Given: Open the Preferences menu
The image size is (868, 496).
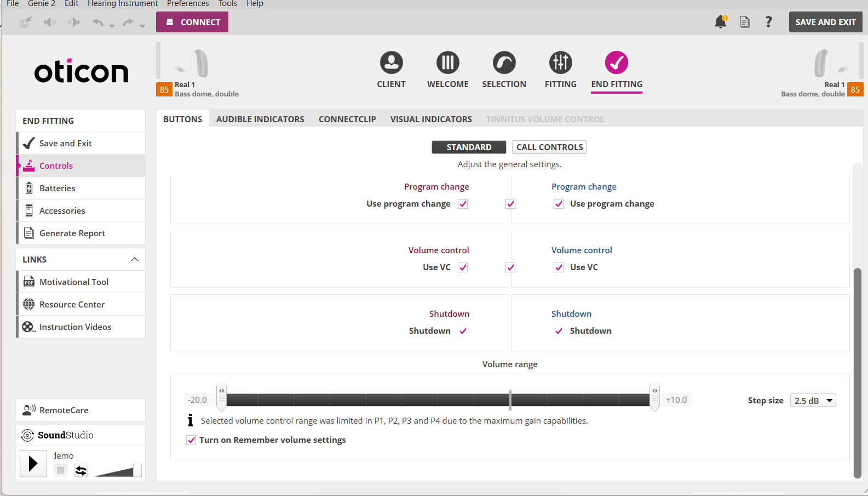Looking at the screenshot, I should (188, 4).
